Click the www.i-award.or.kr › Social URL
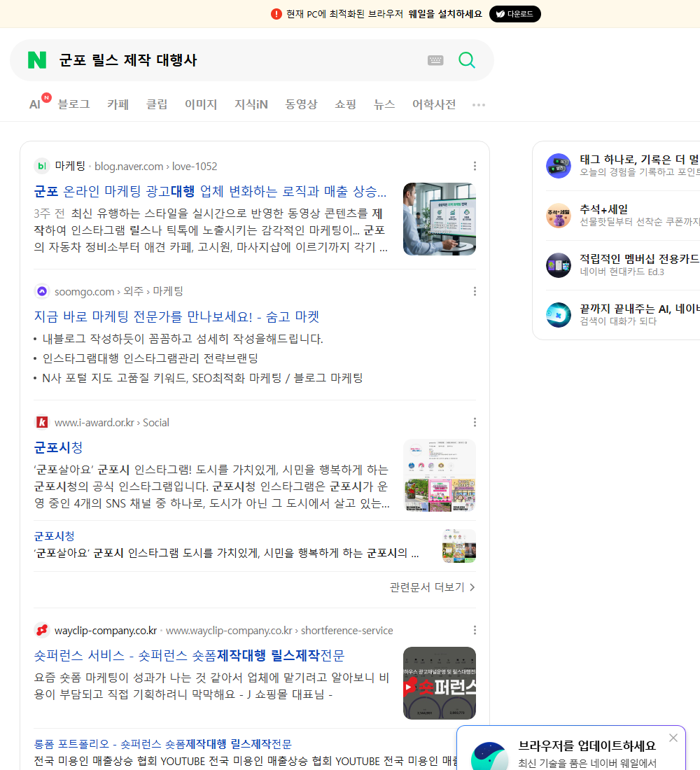Screen dimensions: 700x770 click(111, 423)
